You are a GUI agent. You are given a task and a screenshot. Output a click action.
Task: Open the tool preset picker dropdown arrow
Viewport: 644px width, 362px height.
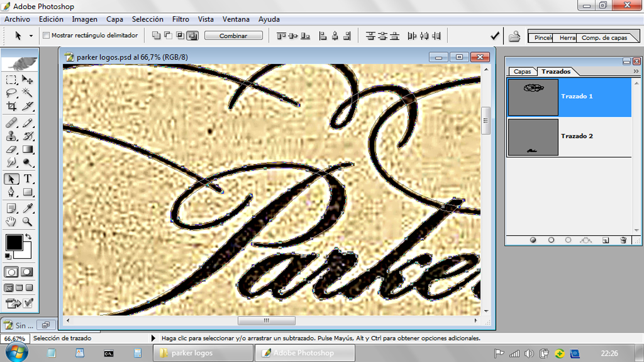click(31, 36)
